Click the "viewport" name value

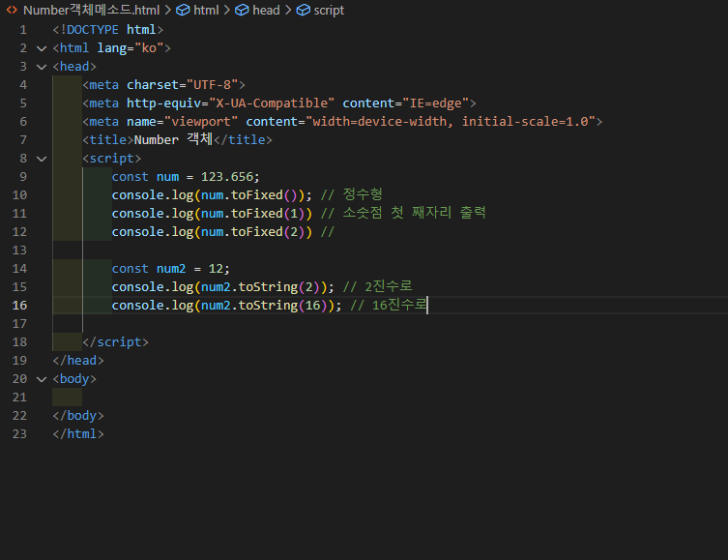pyautogui.click(x=201, y=122)
